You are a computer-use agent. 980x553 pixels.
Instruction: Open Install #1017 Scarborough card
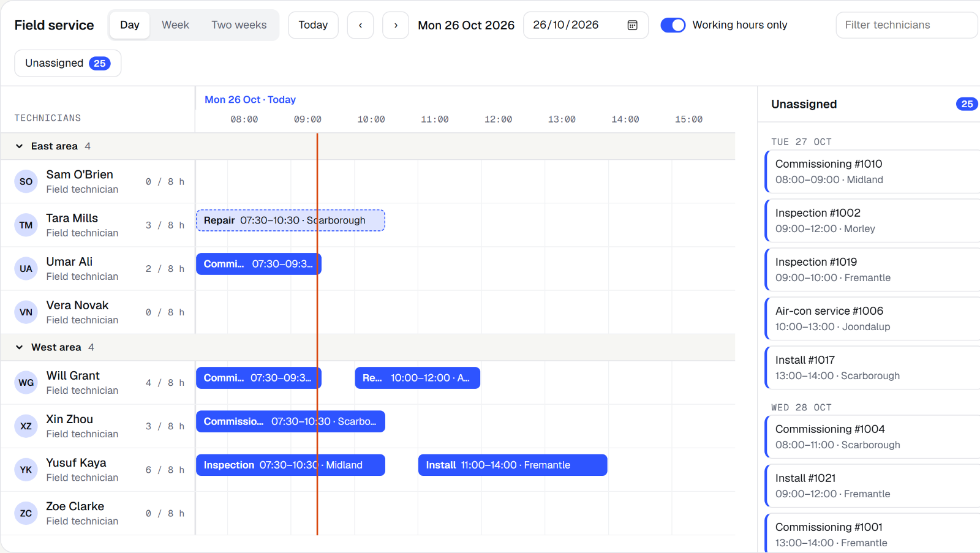click(873, 367)
